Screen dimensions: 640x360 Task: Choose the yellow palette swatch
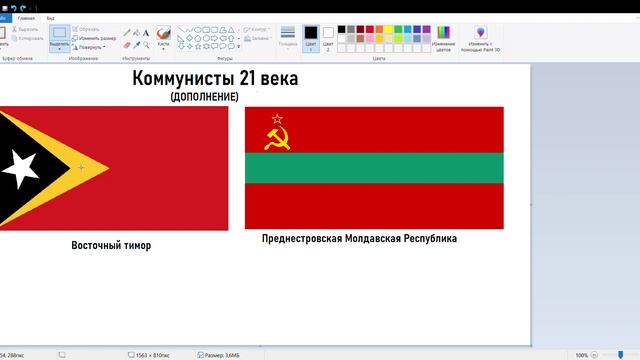tap(389, 29)
